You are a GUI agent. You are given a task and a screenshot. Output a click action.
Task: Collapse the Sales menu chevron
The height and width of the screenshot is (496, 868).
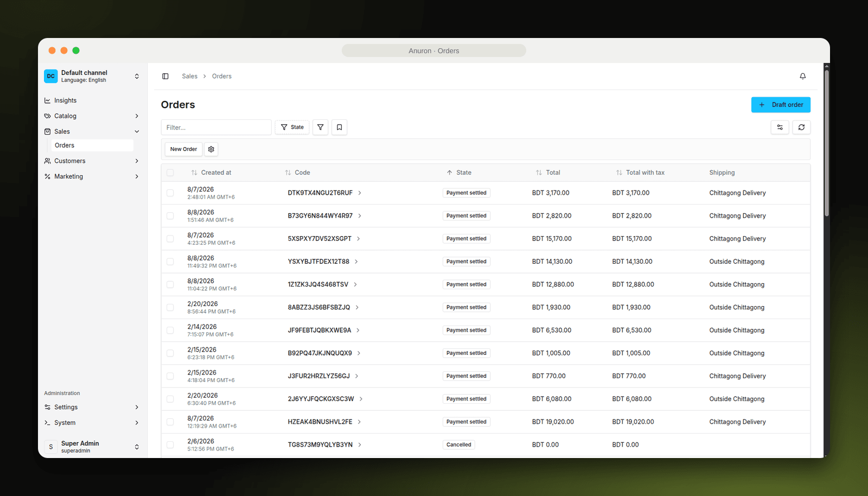pyautogui.click(x=137, y=131)
